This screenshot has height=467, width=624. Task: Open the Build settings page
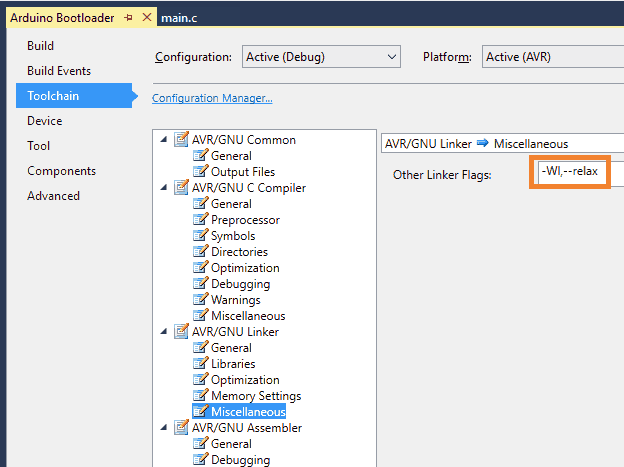coord(40,46)
